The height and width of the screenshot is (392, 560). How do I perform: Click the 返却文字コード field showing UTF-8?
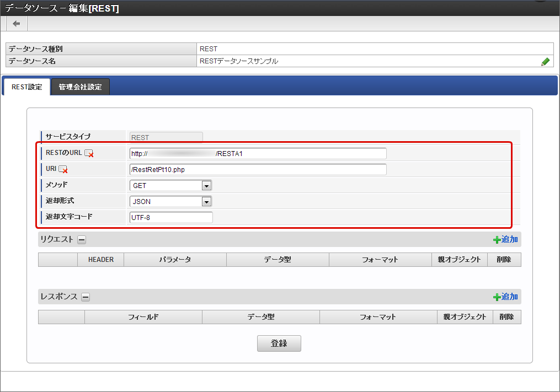(x=171, y=218)
